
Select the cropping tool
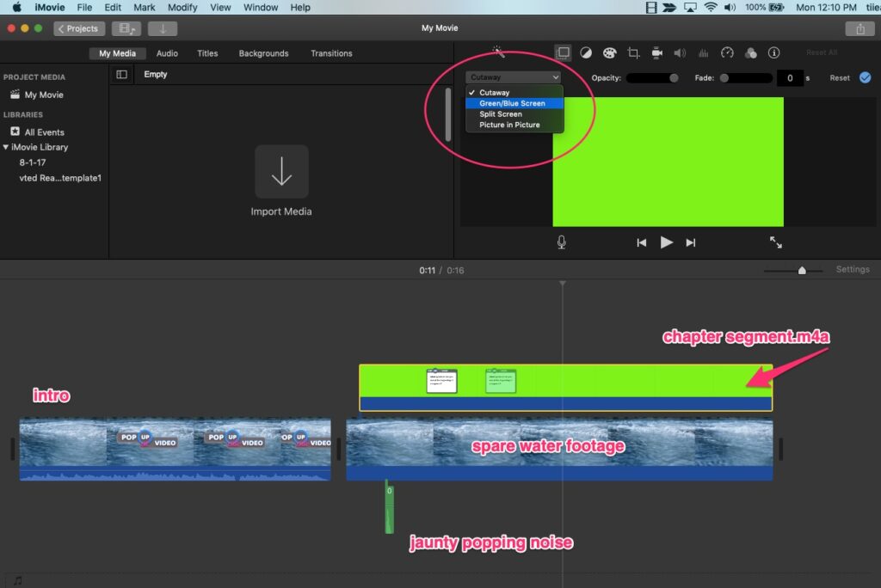pyautogui.click(x=633, y=52)
